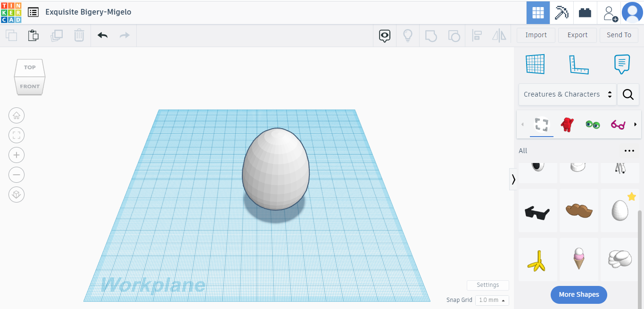Click the search magnifier in the shapes panel

click(x=628, y=94)
